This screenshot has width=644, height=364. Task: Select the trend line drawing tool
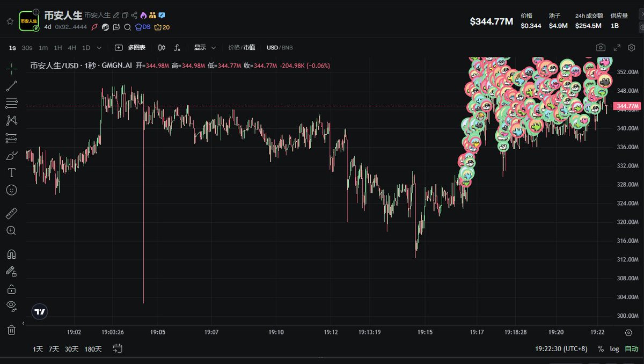[x=11, y=86]
